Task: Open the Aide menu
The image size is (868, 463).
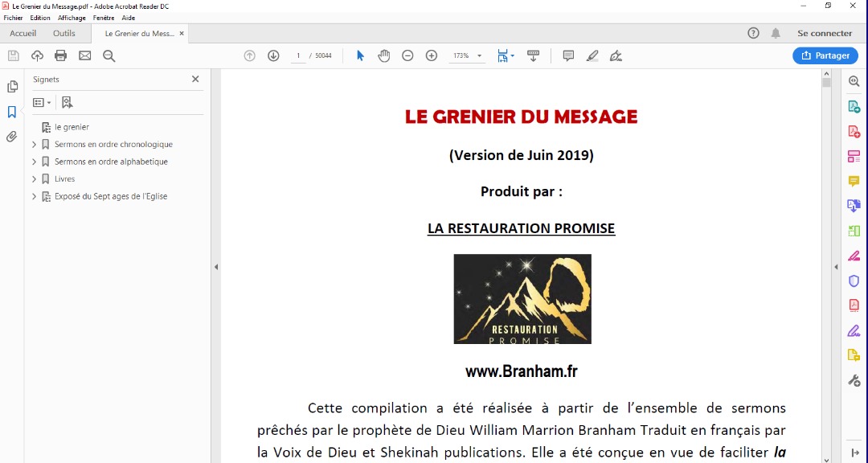Action: [x=129, y=18]
